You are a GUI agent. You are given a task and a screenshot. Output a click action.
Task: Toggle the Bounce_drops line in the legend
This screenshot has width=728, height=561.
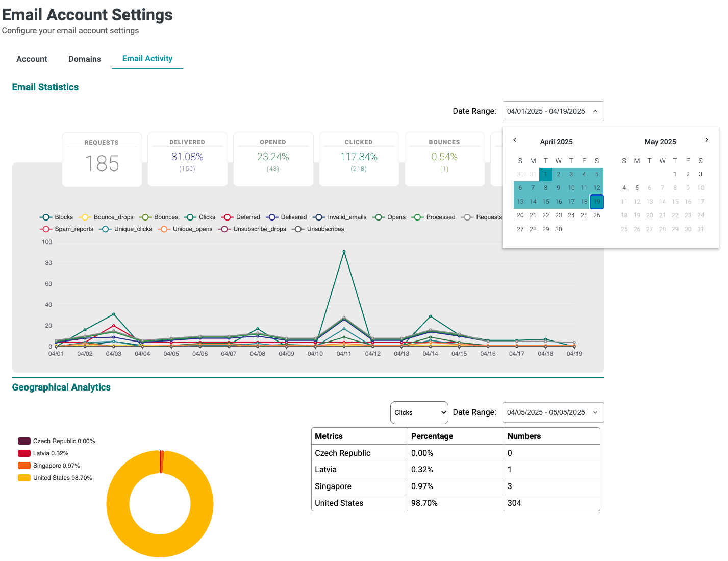(x=85, y=217)
